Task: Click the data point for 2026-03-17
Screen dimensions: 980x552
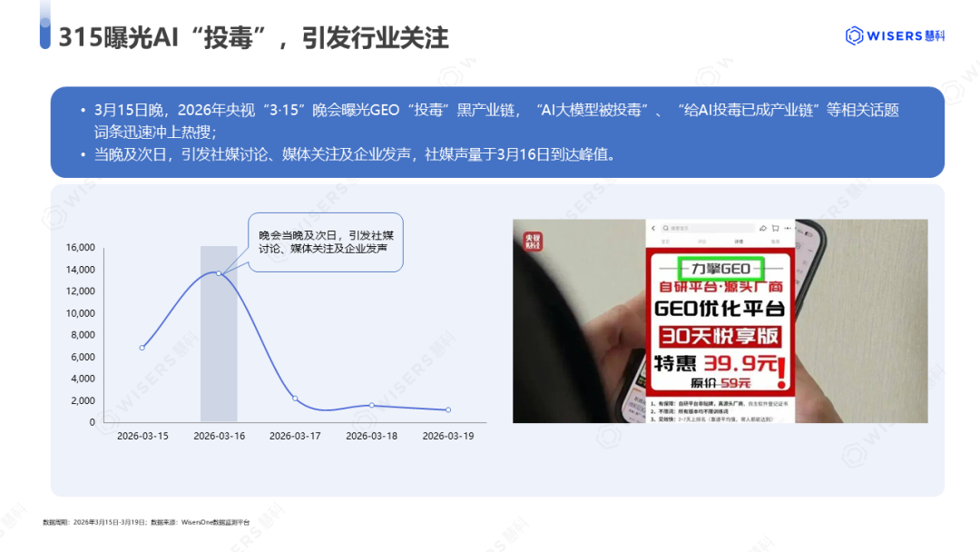Action: 295,399
